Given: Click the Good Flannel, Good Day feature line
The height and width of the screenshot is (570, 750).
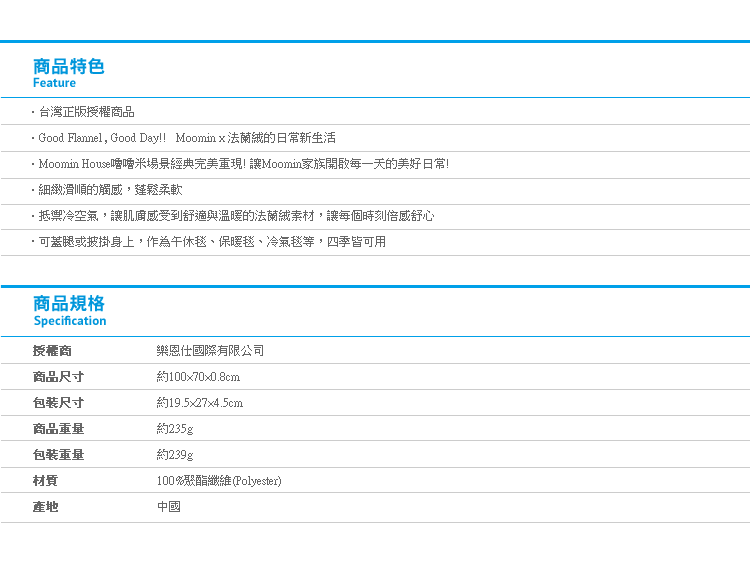Looking at the screenshot, I should 186,138.
